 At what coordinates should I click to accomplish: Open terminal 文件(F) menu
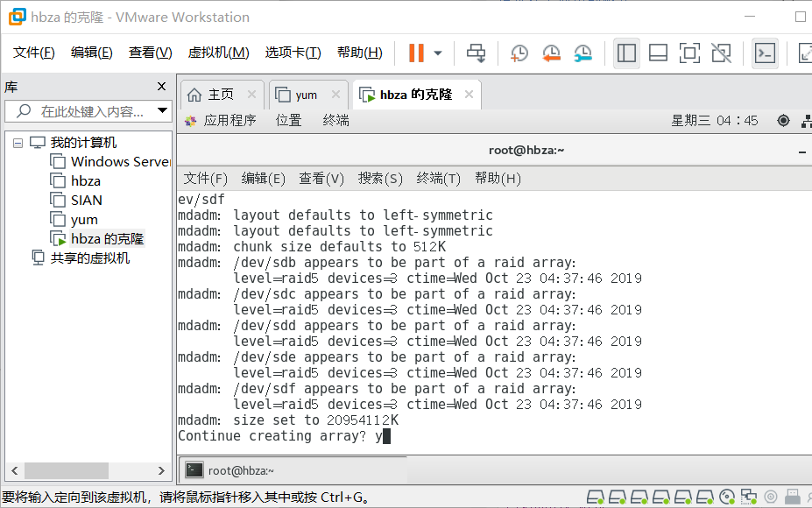(x=205, y=179)
